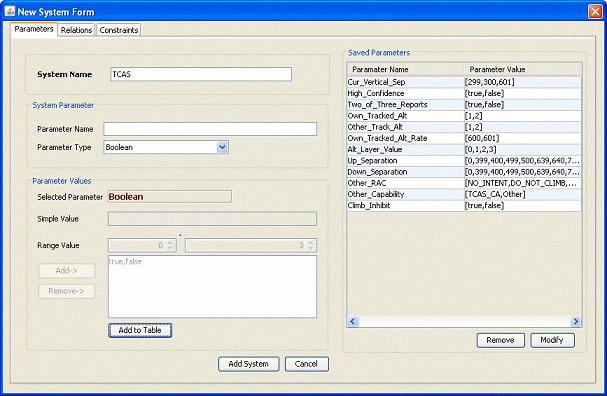The width and height of the screenshot is (607, 396).
Task: Select the Up_Separation row
Action: (x=464, y=161)
